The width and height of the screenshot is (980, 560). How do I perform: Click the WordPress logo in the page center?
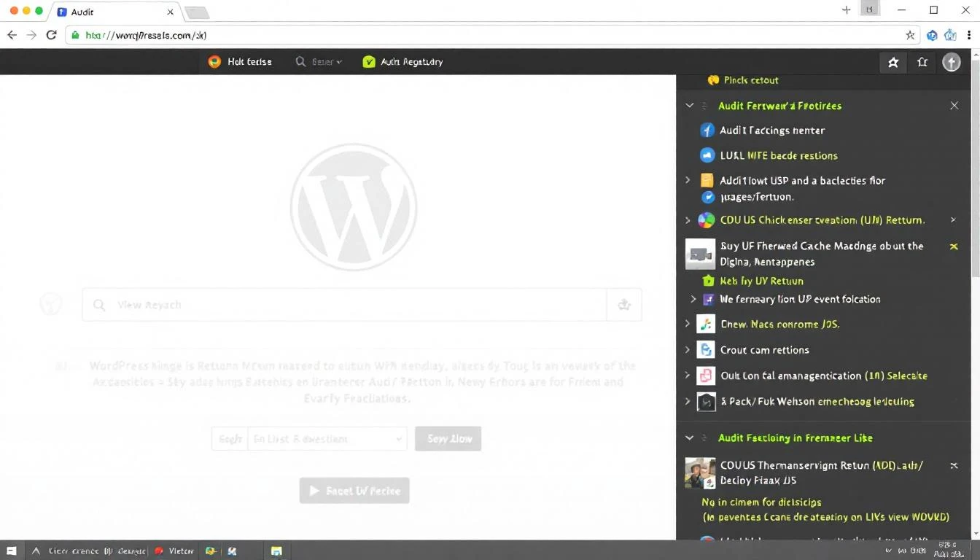[354, 206]
